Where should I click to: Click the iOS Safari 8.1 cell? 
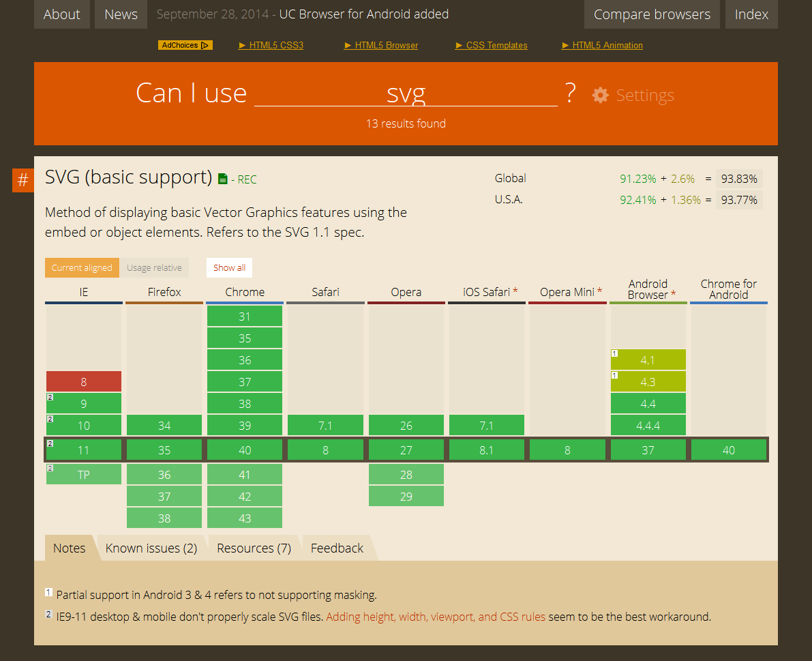487,450
